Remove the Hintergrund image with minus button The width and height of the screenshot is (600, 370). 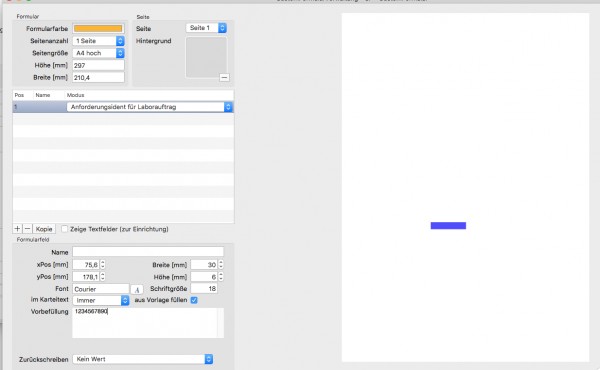pos(224,78)
